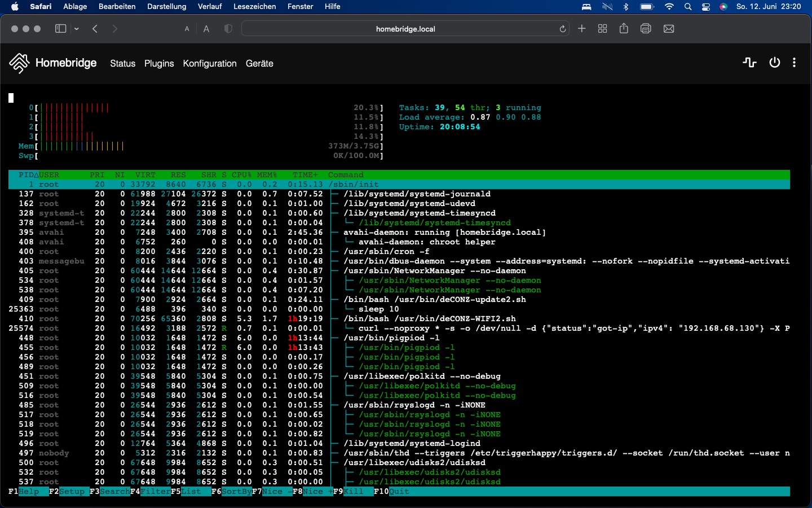Reload page with the refresh icon

pos(562,29)
